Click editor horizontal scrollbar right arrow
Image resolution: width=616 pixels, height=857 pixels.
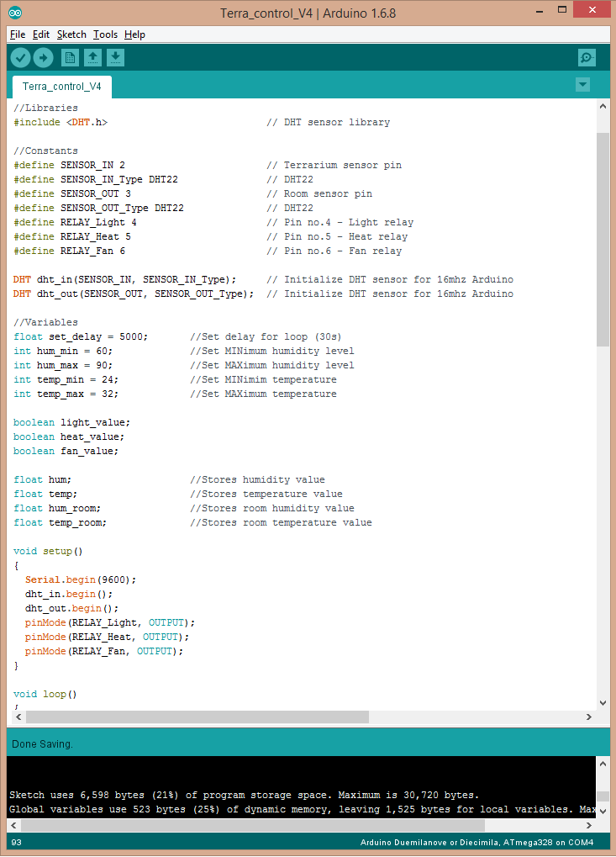589,717
